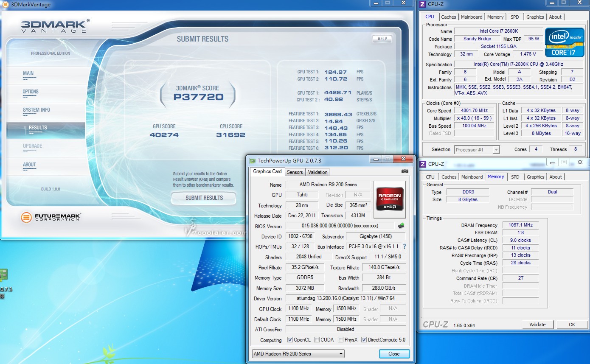This screenshot has width=590, height=364.
Task: Click the Core Speed 4801.70 MHz value
Action: click(474, 111)
